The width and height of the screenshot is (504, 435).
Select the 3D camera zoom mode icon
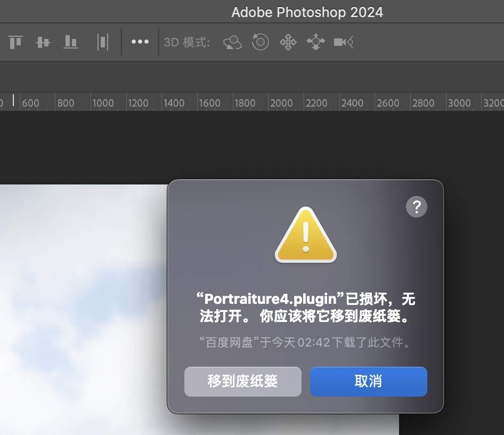pos(343,42)
